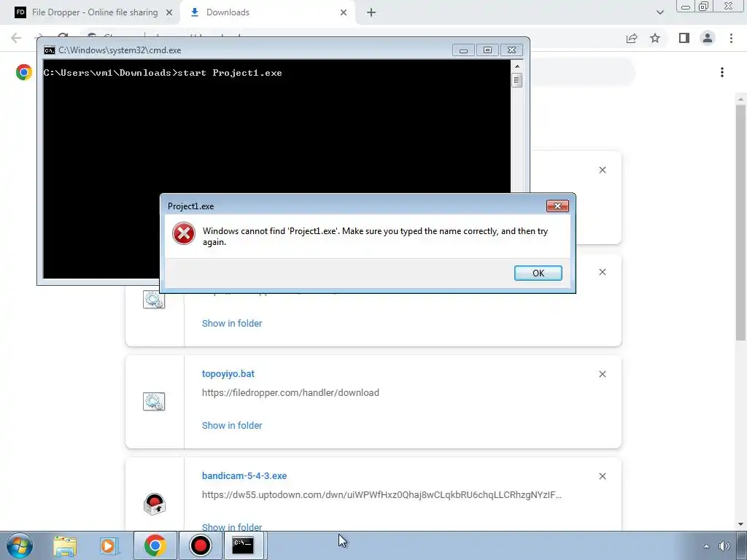This screenshot has width=747, height=560.
Task: Minimize the cmd.exe window
Action: (x=463, y=50)
